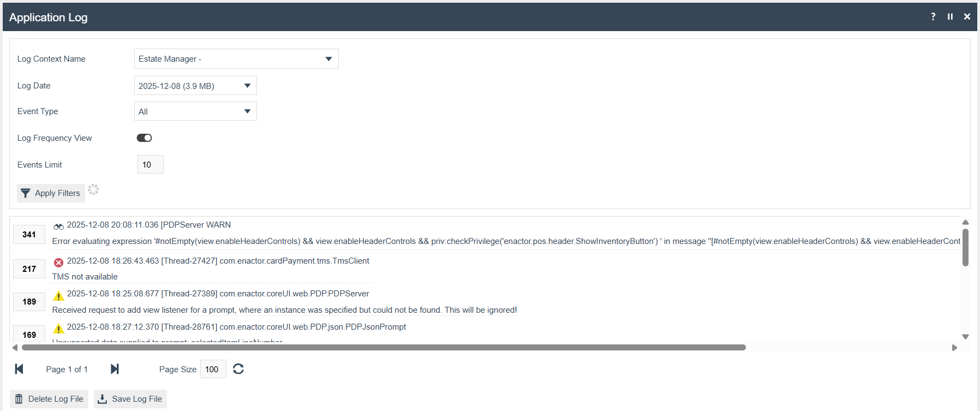
Task: Toggle the Log Frequency View switch
Action: point(144,138)
